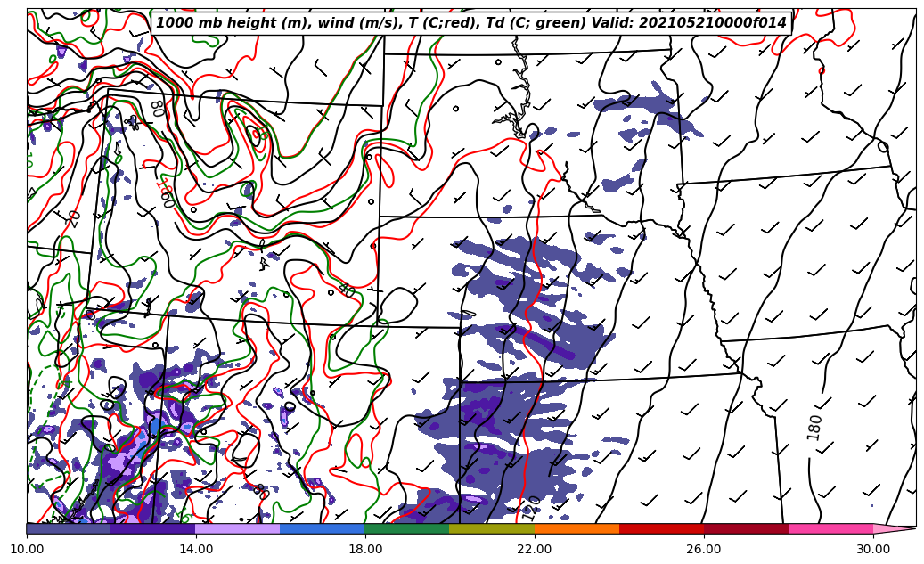The width and height of the screenshot is (924, 564).
Task: Click the map title text box
Action: 471,23
